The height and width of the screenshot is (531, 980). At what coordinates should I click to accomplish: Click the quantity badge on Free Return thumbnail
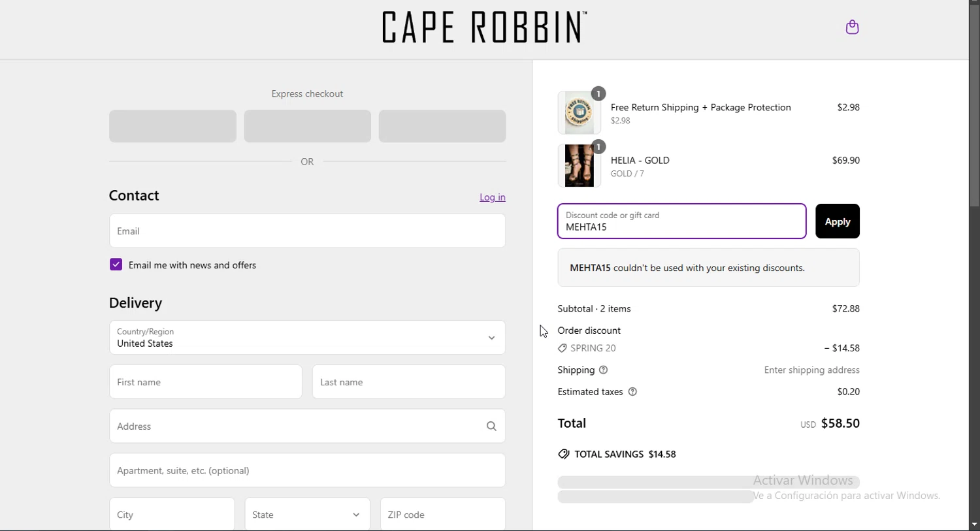click(598, 94)
